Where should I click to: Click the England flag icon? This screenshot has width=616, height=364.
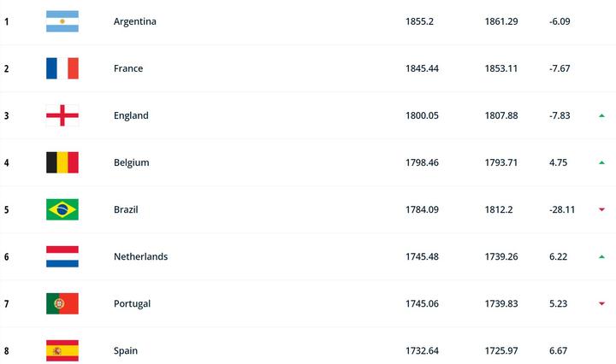click(x=62, y=115)
